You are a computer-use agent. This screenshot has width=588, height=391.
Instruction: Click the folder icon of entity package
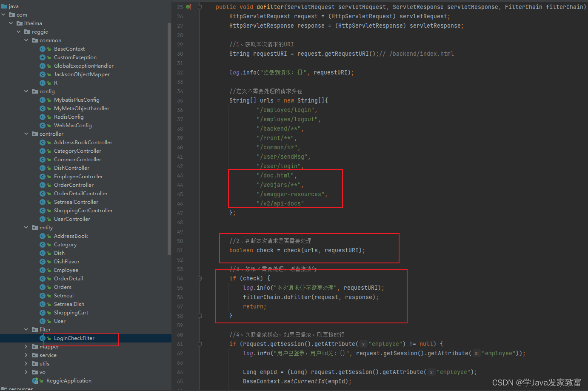(35, 228)
